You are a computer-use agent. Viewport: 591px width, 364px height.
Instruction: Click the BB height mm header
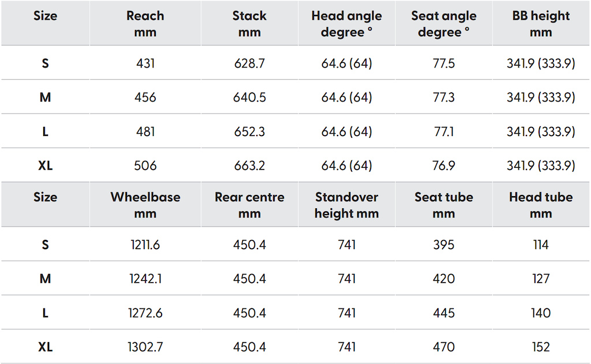(x=540, y=24)
